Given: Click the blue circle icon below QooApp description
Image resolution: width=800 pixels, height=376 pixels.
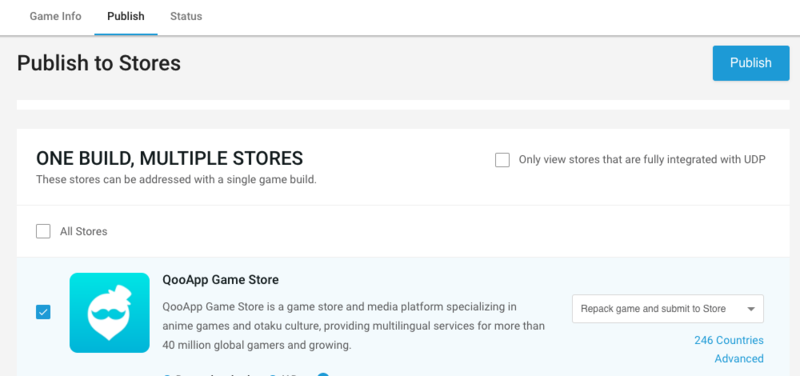Looking at the screenshot, I should [323, 374].
